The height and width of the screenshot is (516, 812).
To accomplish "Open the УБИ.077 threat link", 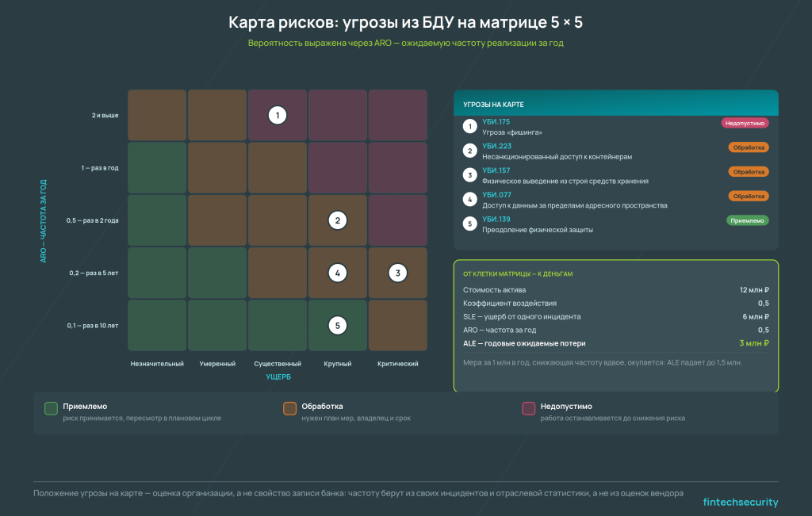I will point(496,195).
